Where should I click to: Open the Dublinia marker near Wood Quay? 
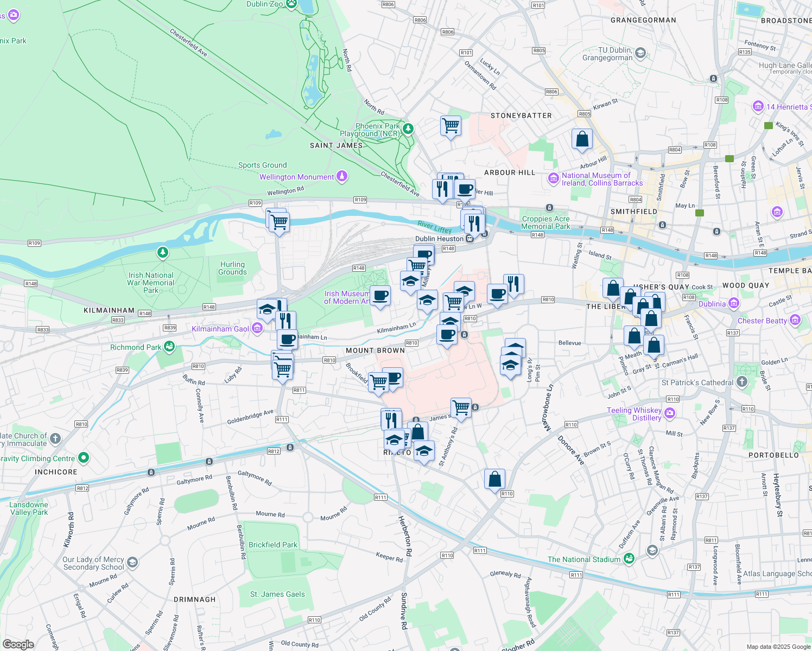[x=733, y=303]
